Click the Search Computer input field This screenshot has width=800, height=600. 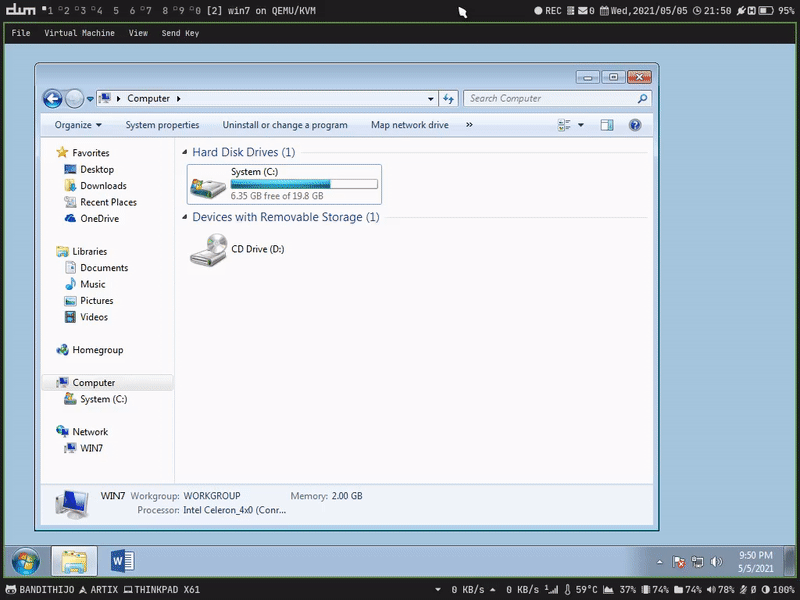[550, 99]
